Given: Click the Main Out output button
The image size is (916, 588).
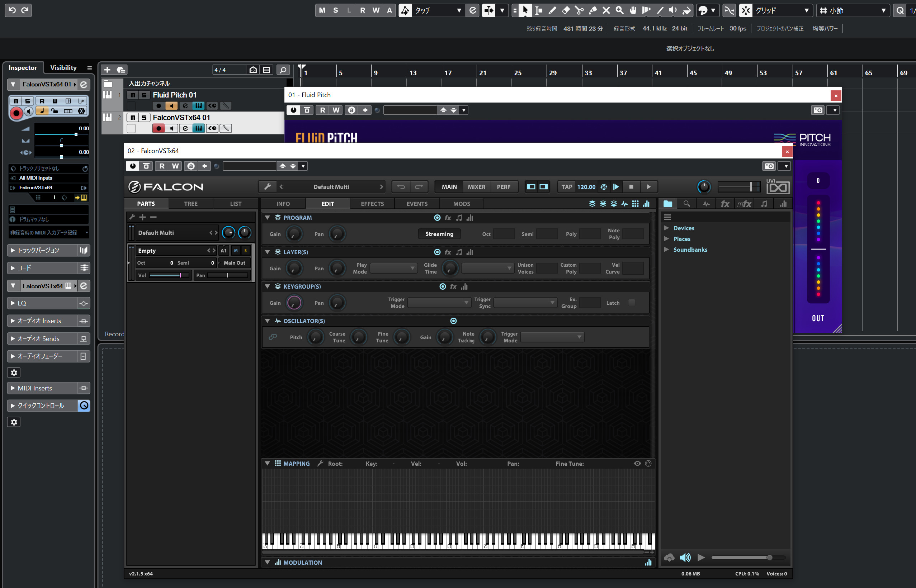Looking at the screenshot, I should tap(235, 263).
